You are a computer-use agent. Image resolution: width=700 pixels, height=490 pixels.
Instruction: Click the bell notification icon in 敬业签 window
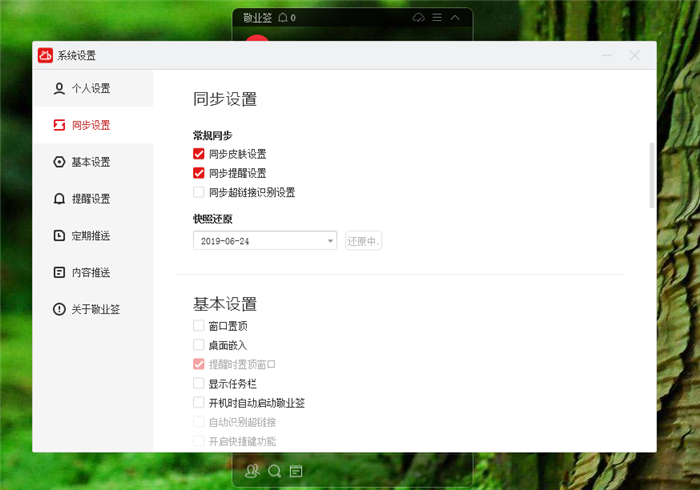pyautogui.click(x=283, y=18)
